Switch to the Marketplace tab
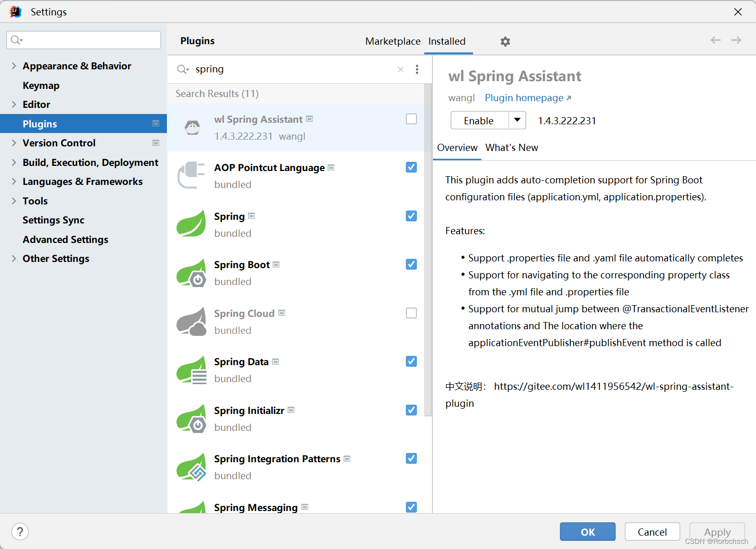The image size is (756, 549). click(x=392, y=42)
